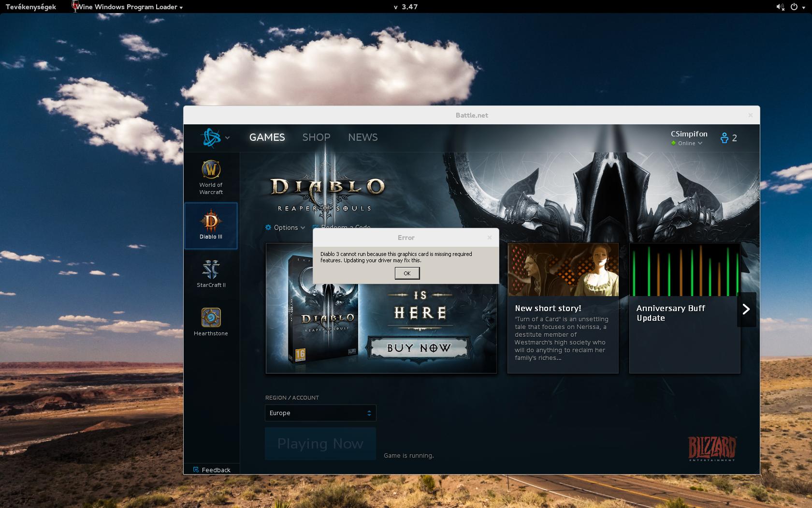This screenshot has width=812, height=508.
Task: Close the Error dialog
Action: click(x=490, y=237)
